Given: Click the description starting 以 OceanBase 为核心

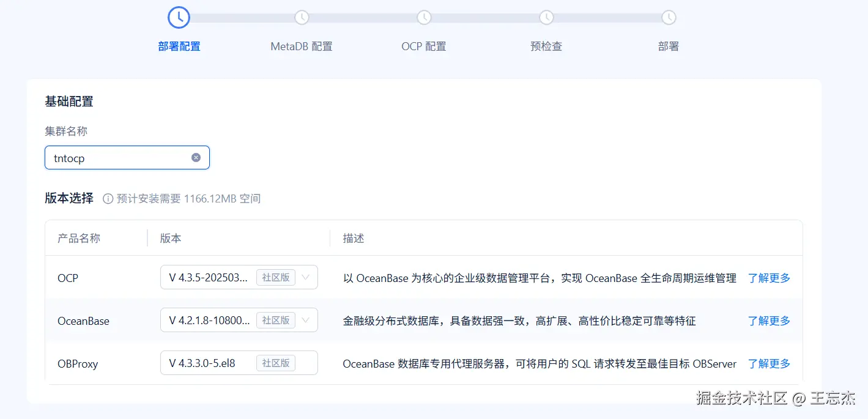Looking at the screenshot, I should point(540,278).
